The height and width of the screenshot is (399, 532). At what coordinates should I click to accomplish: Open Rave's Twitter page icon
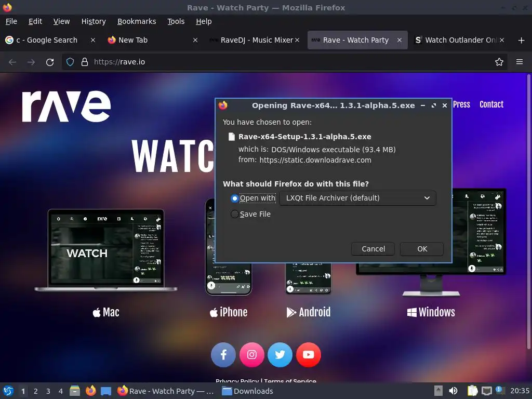coord(280,355)
